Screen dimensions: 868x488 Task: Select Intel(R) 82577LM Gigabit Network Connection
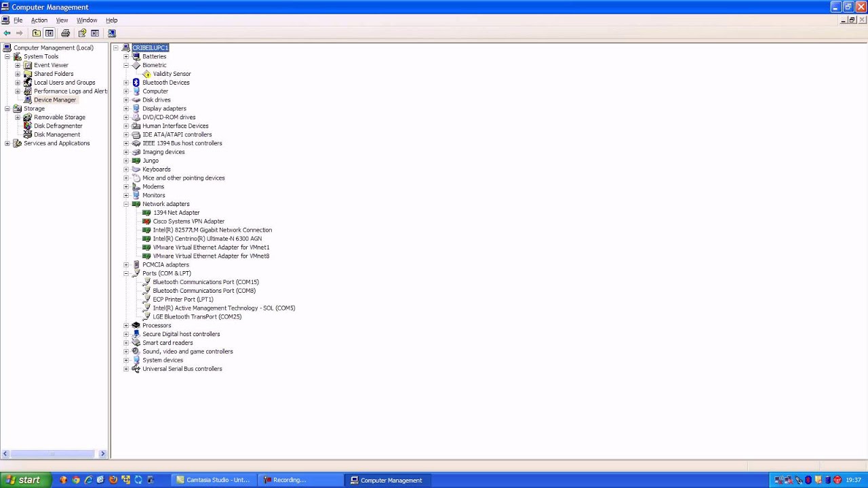coord(212,230)
